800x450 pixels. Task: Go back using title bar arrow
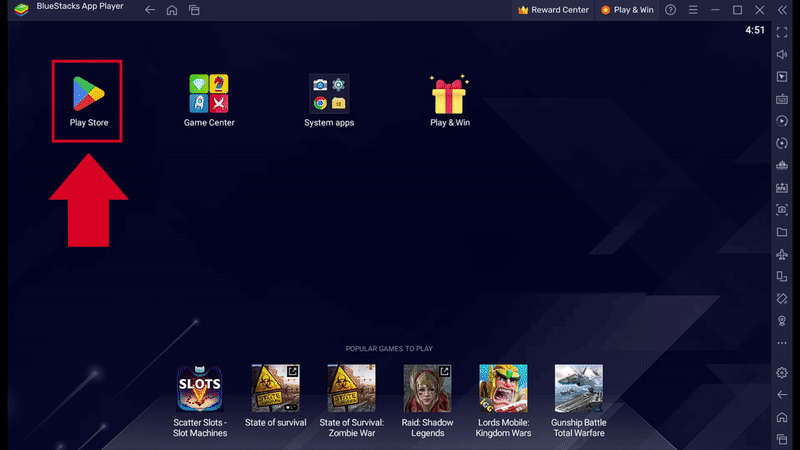pos(149,10)
